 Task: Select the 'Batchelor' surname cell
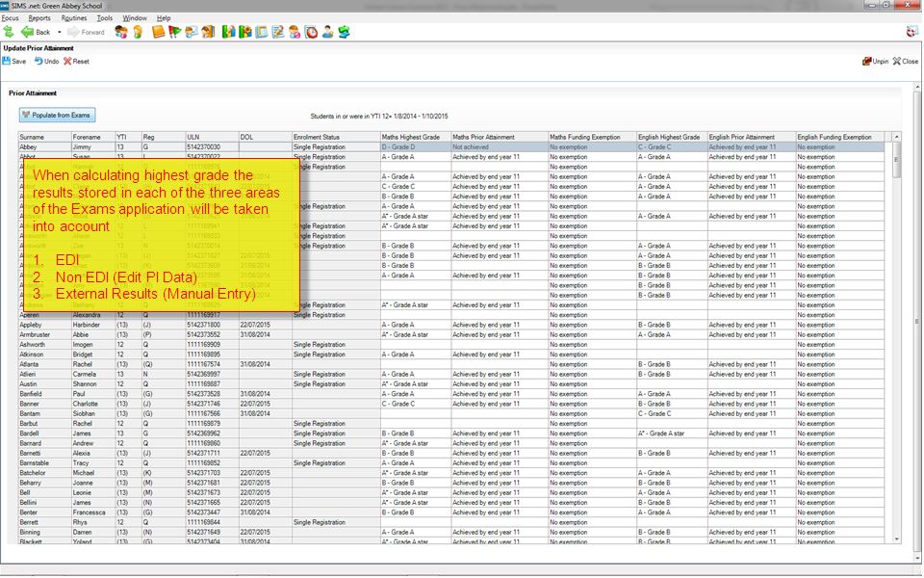45,472
